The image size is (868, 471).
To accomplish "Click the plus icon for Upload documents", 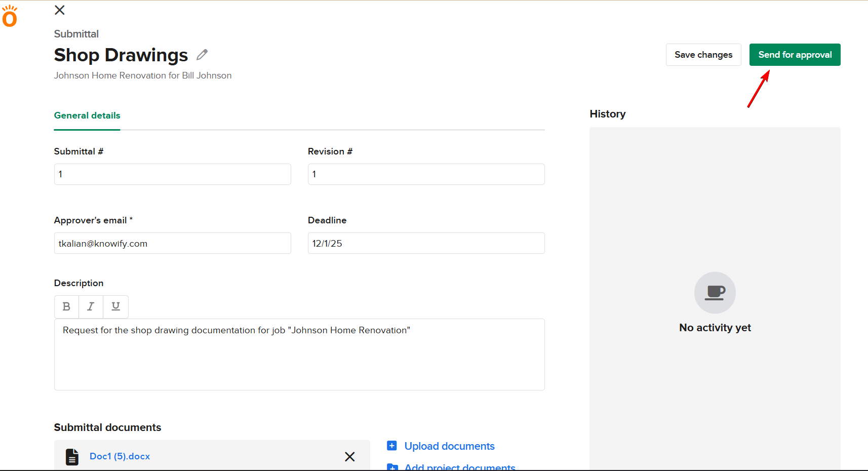I will tap(392, 446).
